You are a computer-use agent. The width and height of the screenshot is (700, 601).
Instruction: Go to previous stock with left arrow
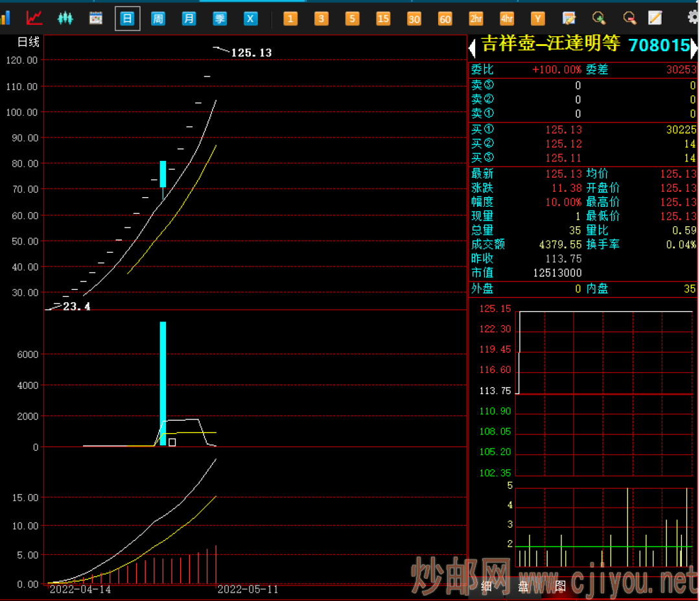point(472,46)
